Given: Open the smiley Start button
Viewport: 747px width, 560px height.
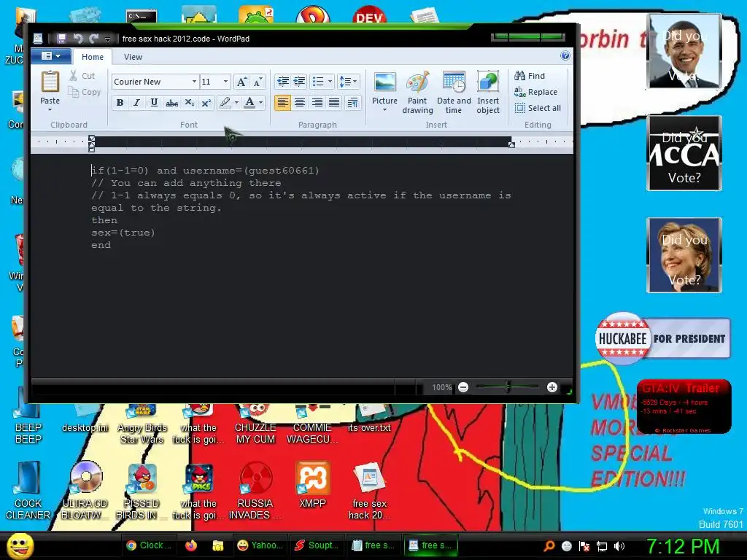Looking at the screenshot, I should (20, 546).
